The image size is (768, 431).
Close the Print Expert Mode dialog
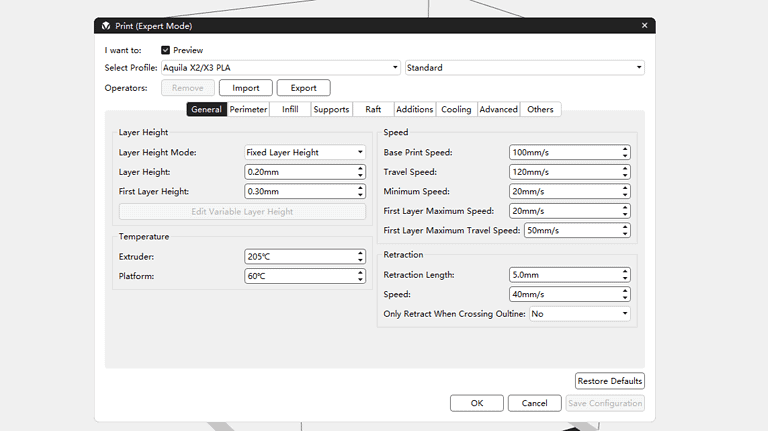click(x=644, y=26)
